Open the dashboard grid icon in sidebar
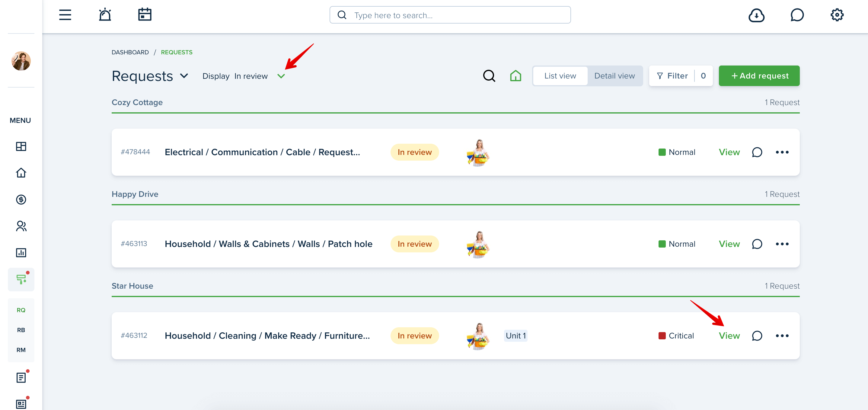Screen dimensions: 868x410 click(x=21, y=146)
